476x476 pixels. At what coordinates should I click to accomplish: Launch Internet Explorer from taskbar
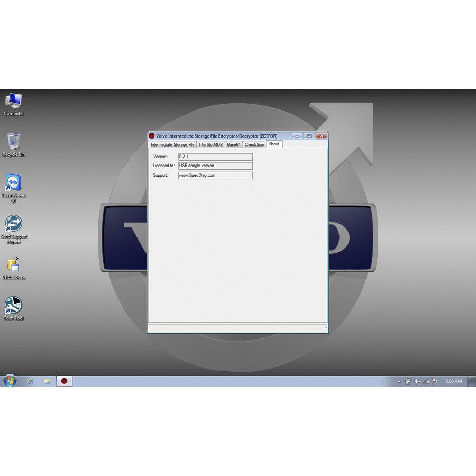pos(30,381)
